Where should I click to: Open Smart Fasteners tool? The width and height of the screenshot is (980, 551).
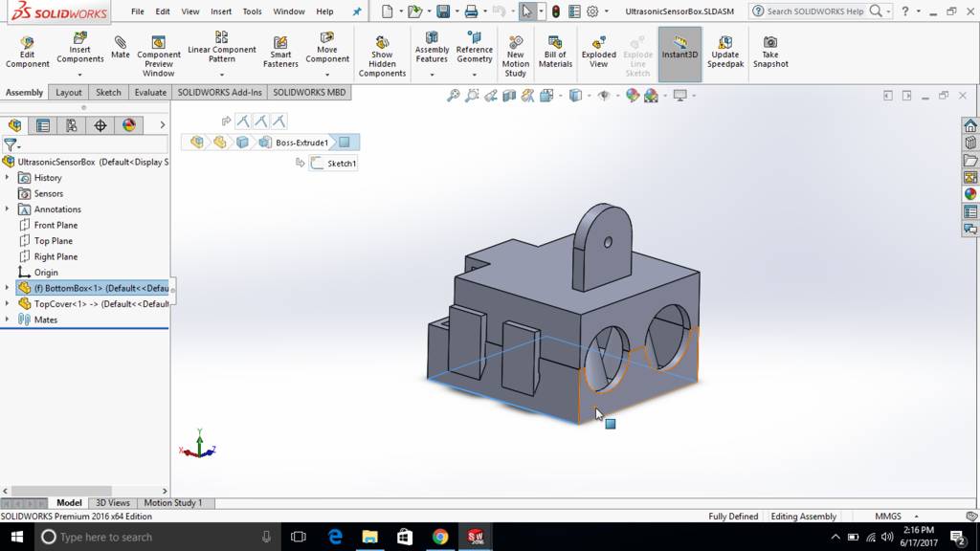(x=280, y=53)
